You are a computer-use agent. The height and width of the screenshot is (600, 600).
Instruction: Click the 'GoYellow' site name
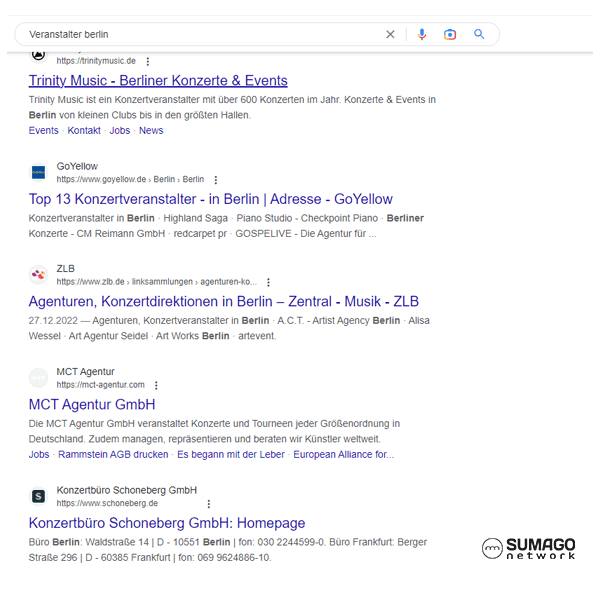(77, 166)
